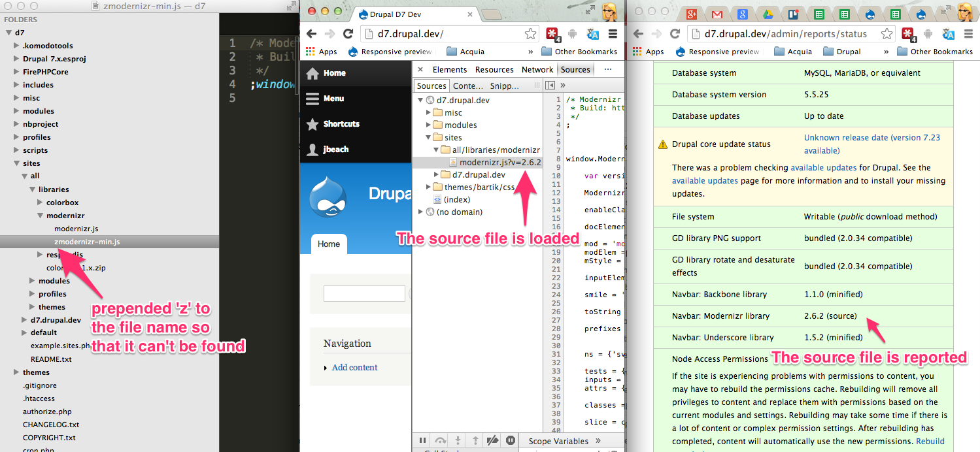Open Acquia bookmarks folder in status report window
Viewport: 980px width, 452px height.
click(792, 52)
